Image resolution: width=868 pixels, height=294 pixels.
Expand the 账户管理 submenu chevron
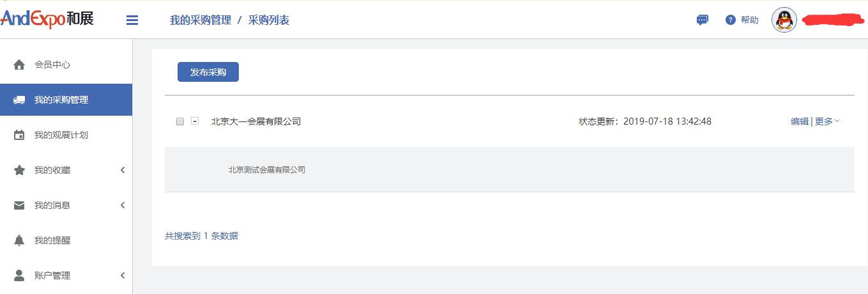tap(123, 275)
